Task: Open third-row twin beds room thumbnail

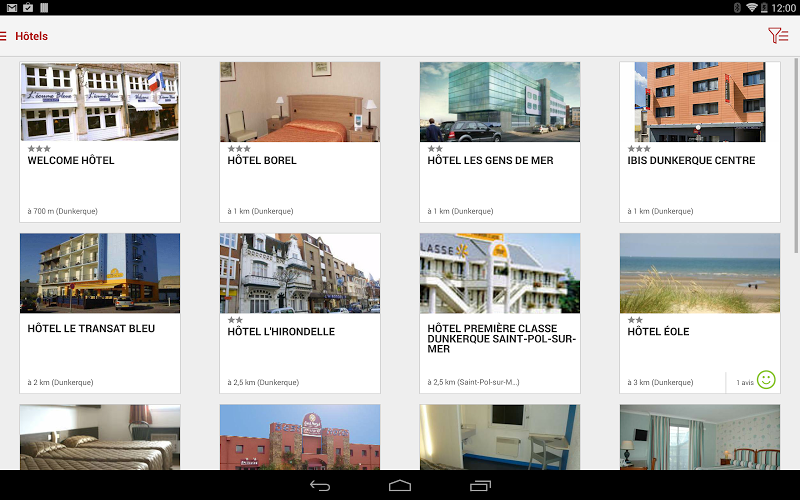Action: [x=100, y=437]
